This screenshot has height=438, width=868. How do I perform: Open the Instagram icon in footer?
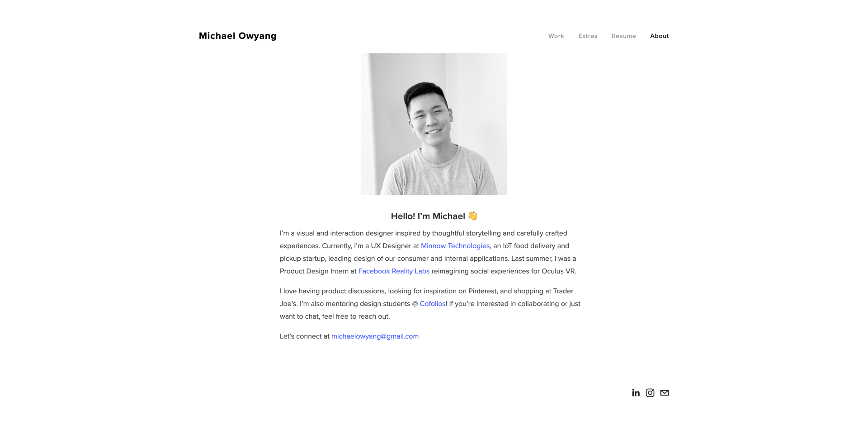pyautogui.click(x=650, y=393)
